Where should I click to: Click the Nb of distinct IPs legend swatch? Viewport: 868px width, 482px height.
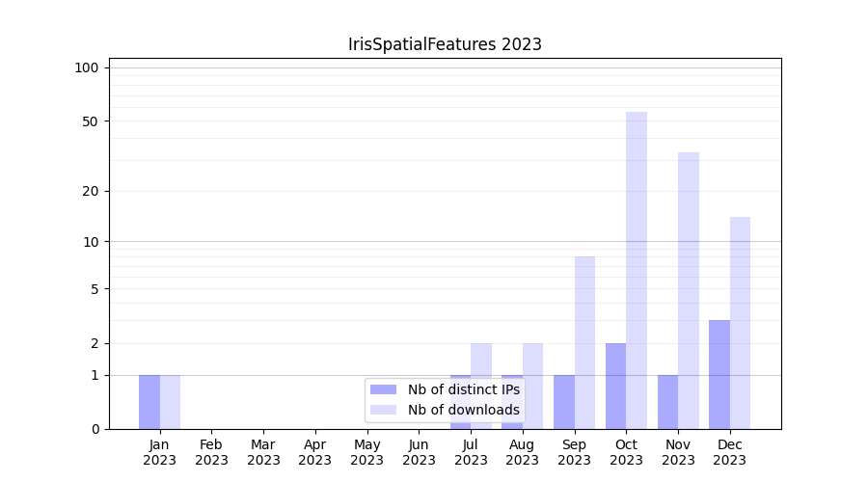click(x=383, y=389)
